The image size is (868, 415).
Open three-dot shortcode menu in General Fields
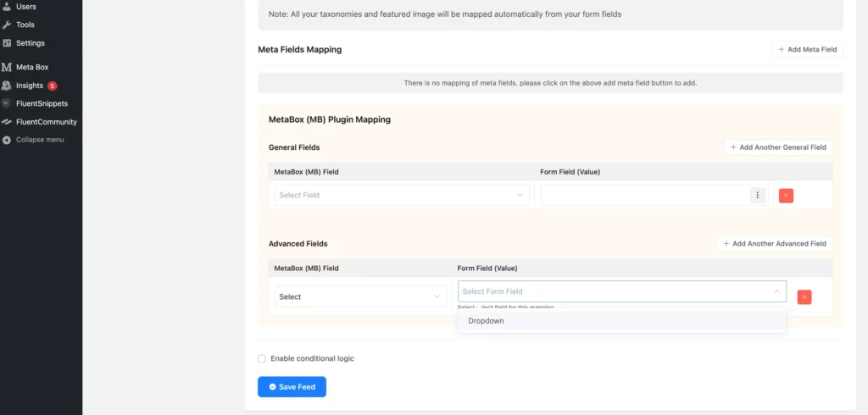click(x=757, y=196)
